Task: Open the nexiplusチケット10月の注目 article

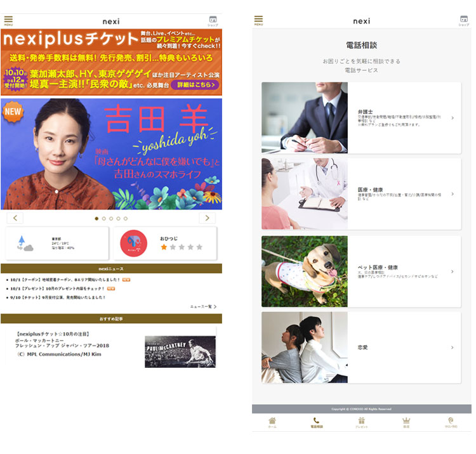Action: (62, 344)
